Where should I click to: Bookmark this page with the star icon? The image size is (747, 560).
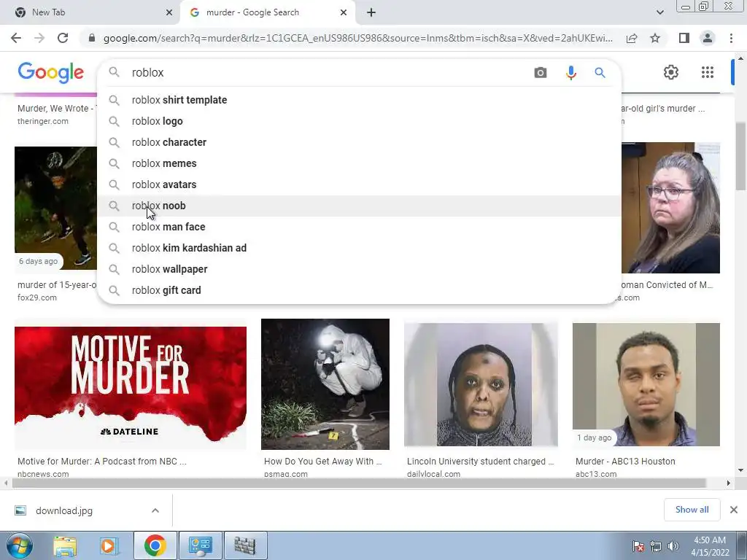(x=655, y=38)
